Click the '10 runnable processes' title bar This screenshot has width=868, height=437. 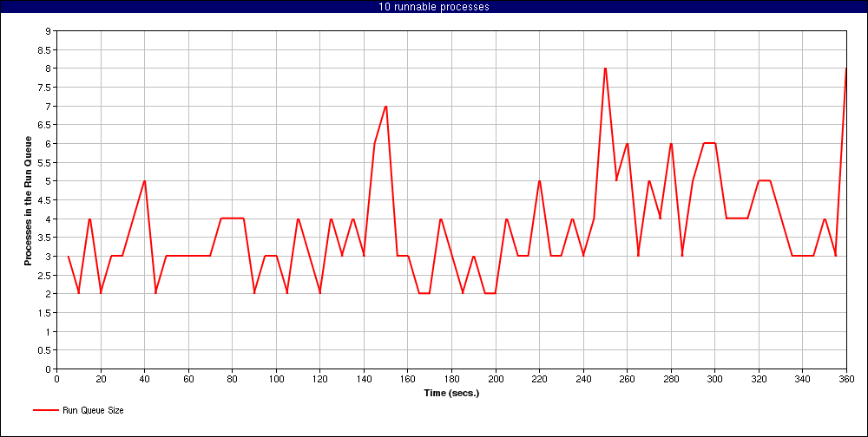[434, 7]
